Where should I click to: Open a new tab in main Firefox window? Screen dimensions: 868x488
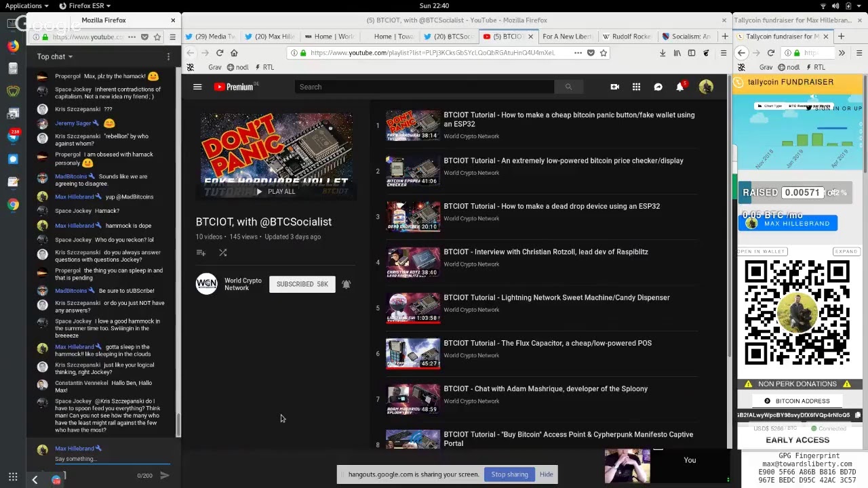724,37
